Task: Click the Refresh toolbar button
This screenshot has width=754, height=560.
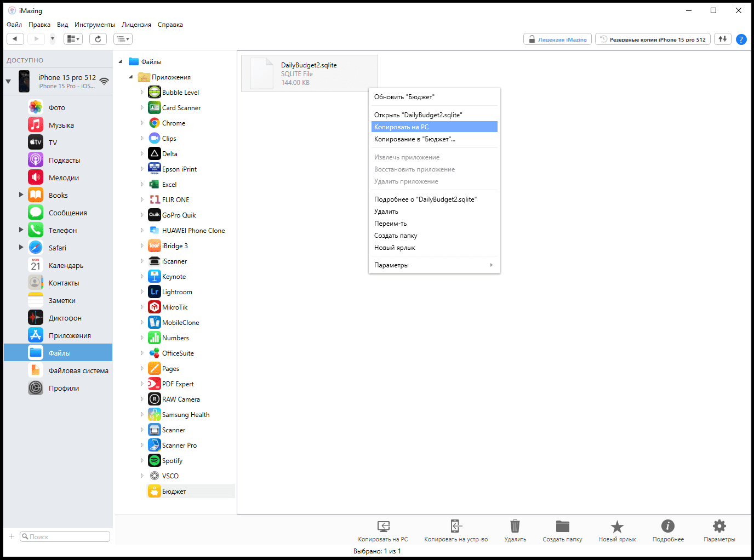Action: coord(98,39)
